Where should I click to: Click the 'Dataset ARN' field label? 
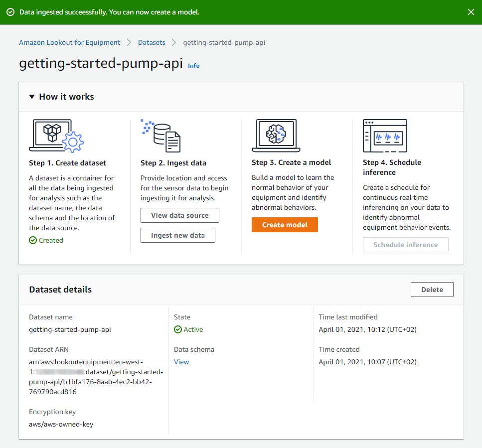pyautogui.click(x=49, y=349)
